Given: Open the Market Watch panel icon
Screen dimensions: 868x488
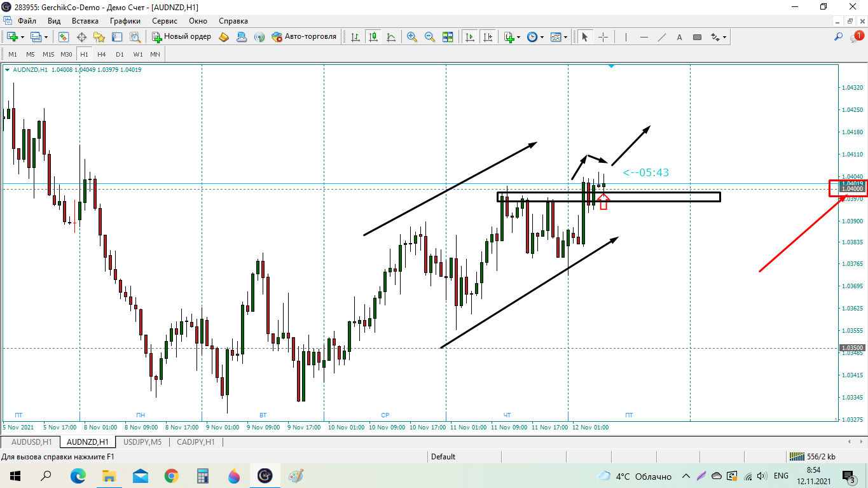Looking at the screenshot, I should click(x=64, y=37).
